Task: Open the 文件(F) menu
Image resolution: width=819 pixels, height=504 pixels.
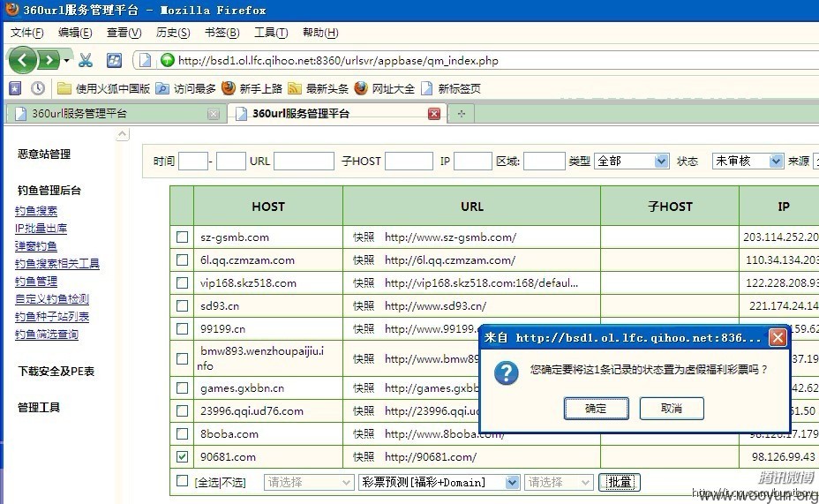Action: (27, 33)
